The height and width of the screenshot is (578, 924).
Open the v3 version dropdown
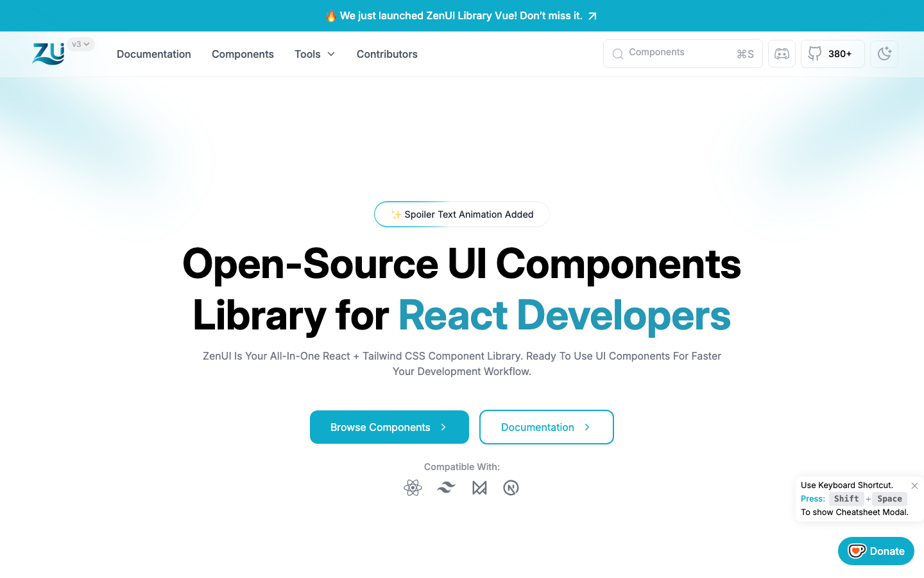coord(81,44)
